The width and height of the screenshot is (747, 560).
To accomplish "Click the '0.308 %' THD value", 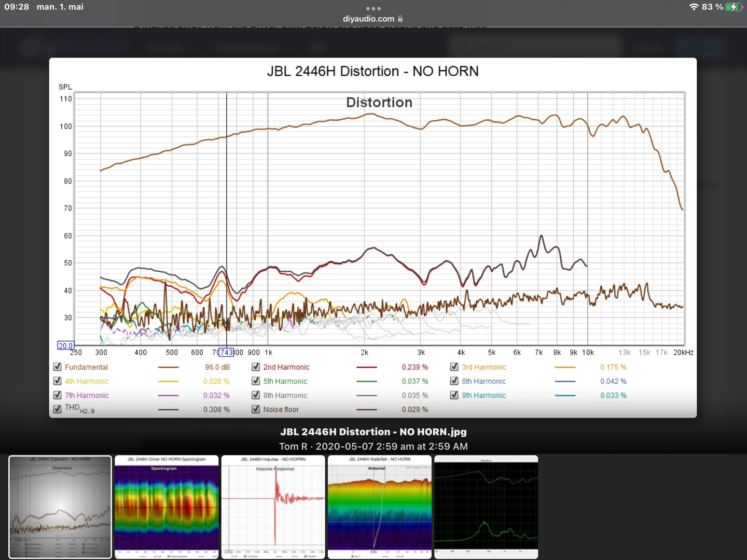I will [x=216, y=410].
